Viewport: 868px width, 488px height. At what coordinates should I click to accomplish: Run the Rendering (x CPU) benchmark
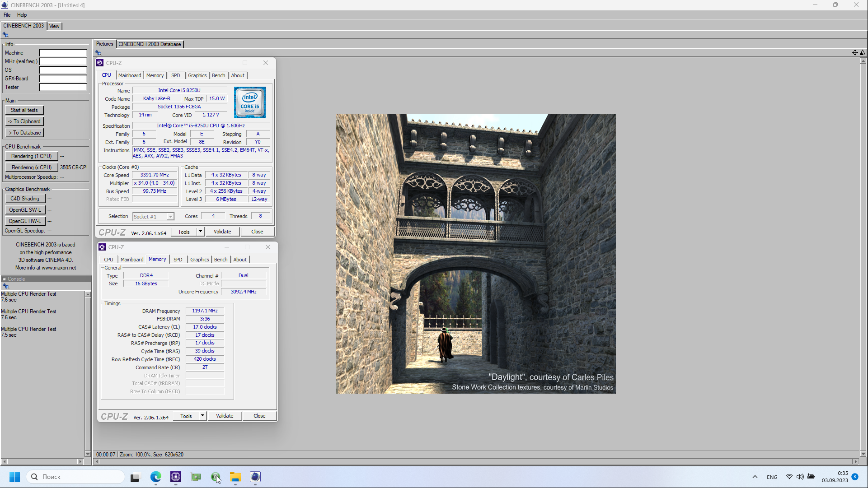point(32,167)
